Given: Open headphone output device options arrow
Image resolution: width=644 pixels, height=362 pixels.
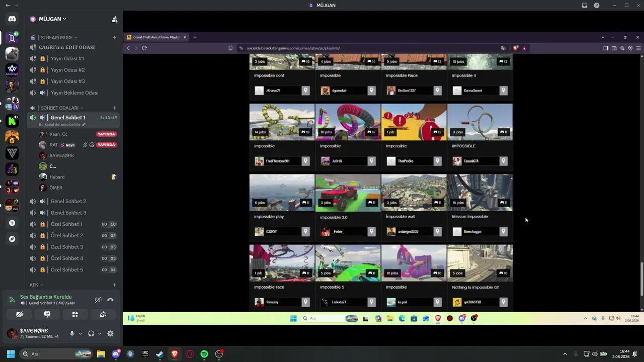Looking at the screenshot, I should pos(100,333).
